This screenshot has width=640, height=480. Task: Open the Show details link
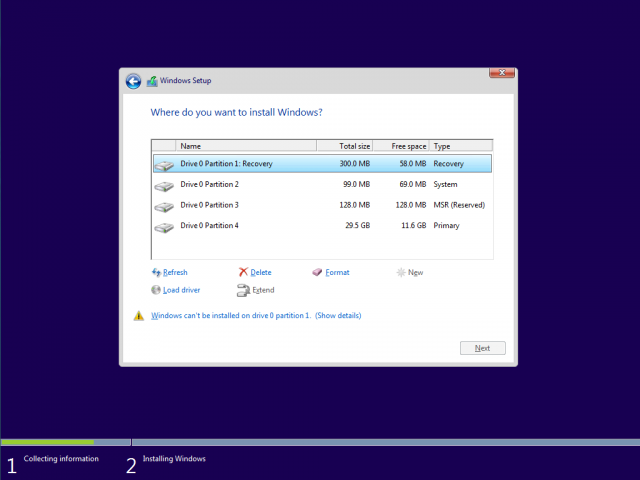(x=338, y=316)
